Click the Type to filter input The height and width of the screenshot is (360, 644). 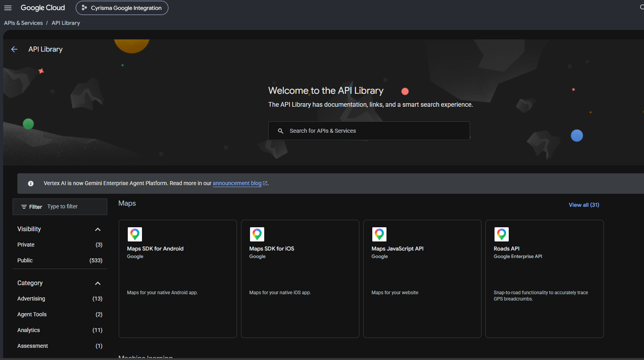[75, 207]
